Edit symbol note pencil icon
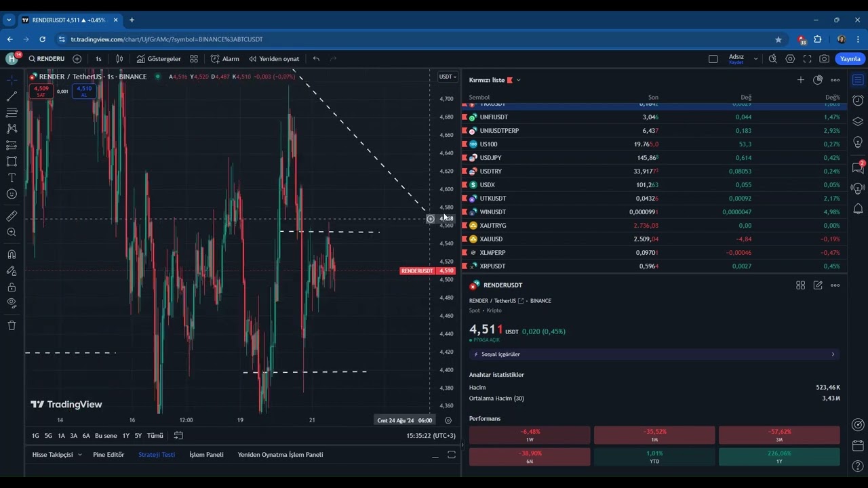Screen dimensions: 868x488 [818, 285]
